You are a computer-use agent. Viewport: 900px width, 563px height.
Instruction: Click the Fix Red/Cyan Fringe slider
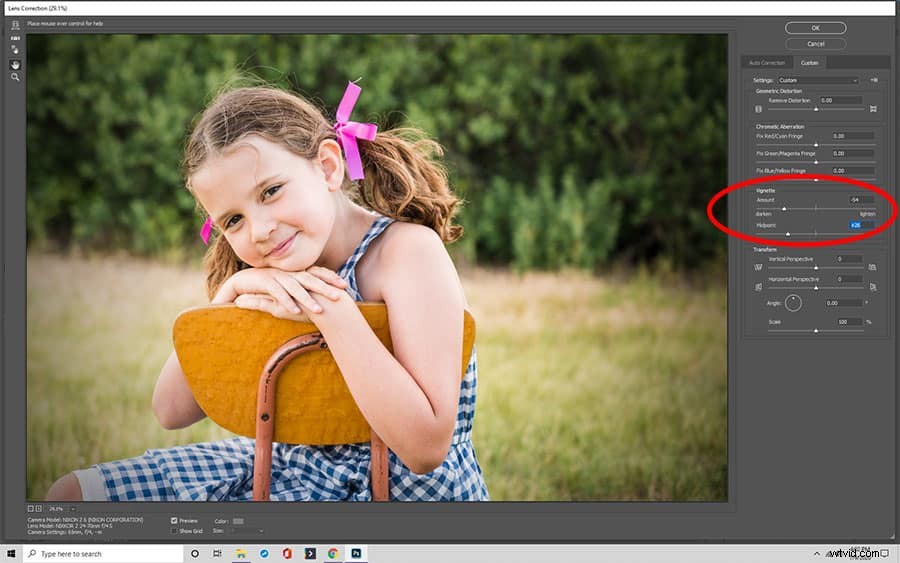coord(816,145)
